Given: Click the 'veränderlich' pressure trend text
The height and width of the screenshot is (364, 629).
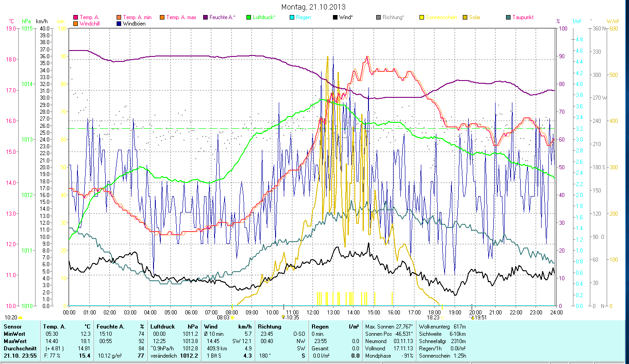Looking at the screenshot, I should click(x=163, y=356).
